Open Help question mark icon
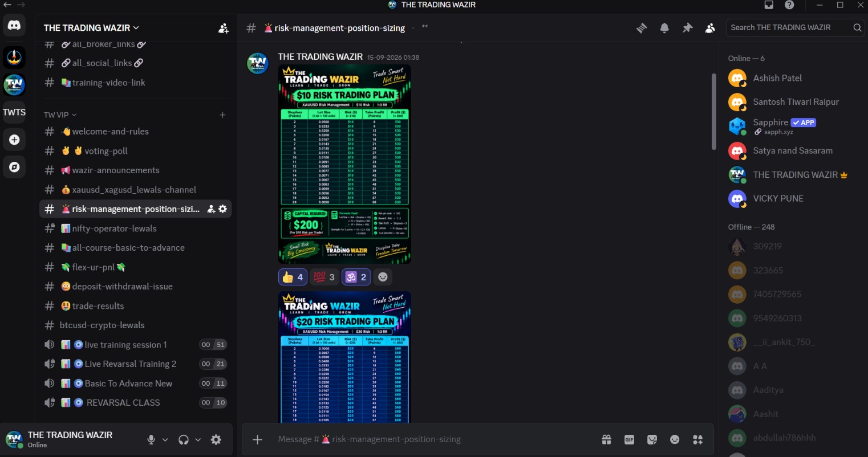This screenshot has height=457, width=868. tap(789, 5)
